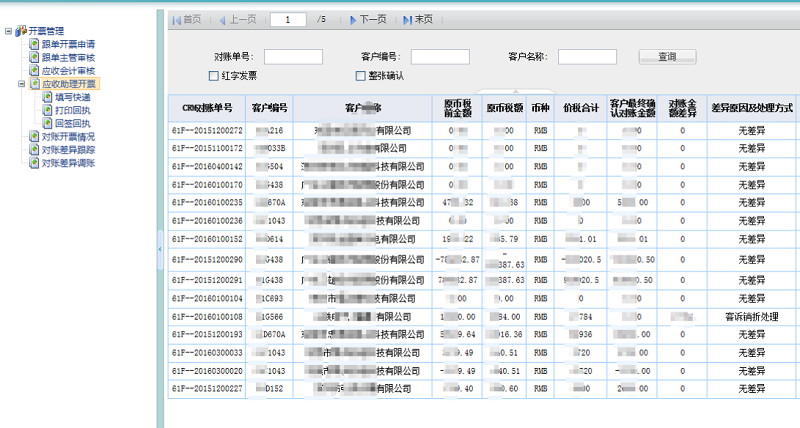Screen dimensions: 800x428
Task: Tick the 整张确认 checkbox
Action: [x=361, y=76]
